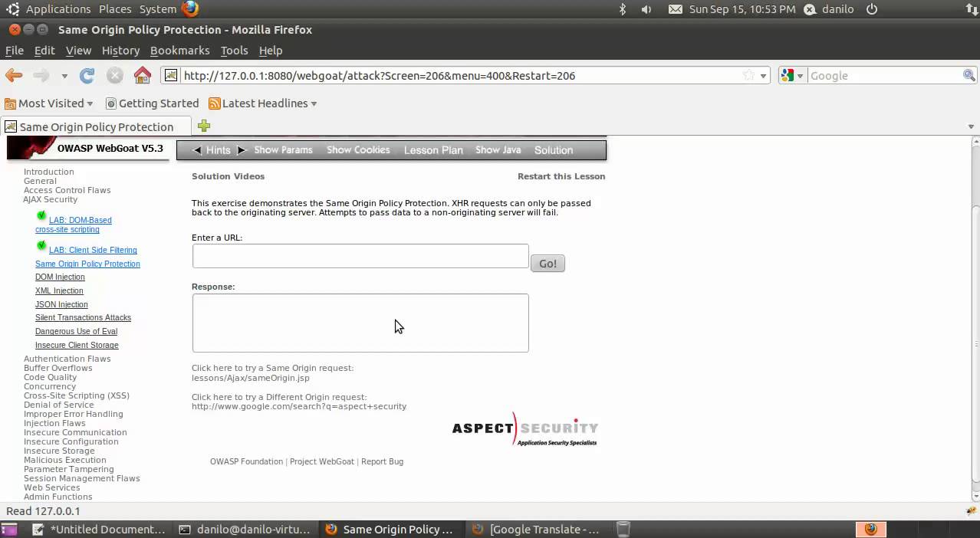Click the Aspect Security logo

click(x=525, y=429)
